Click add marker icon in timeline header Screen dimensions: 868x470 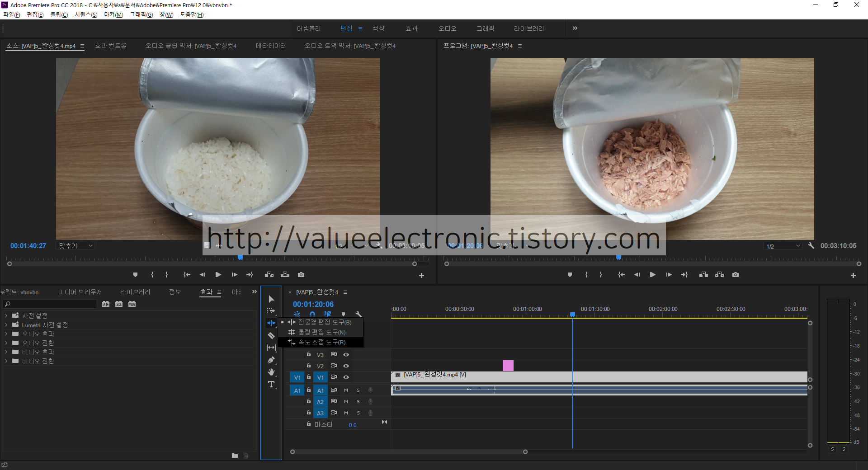[x=343, y=314]
